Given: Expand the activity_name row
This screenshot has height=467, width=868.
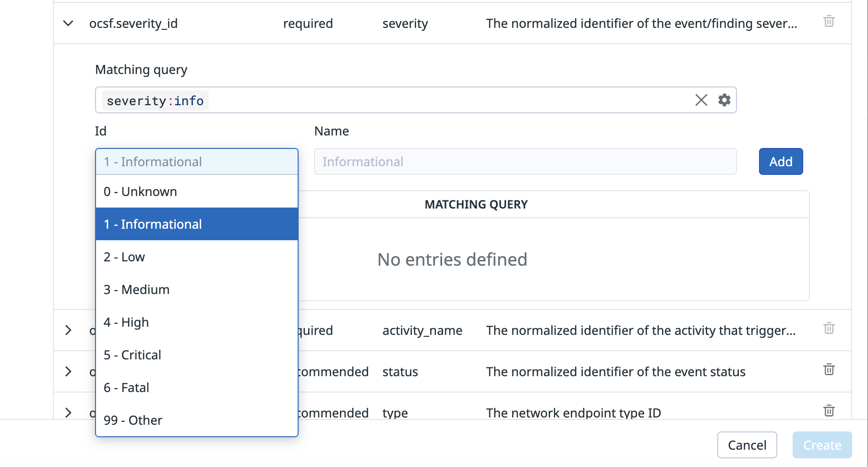Looking at the screenshot, I should coord(68,330).
